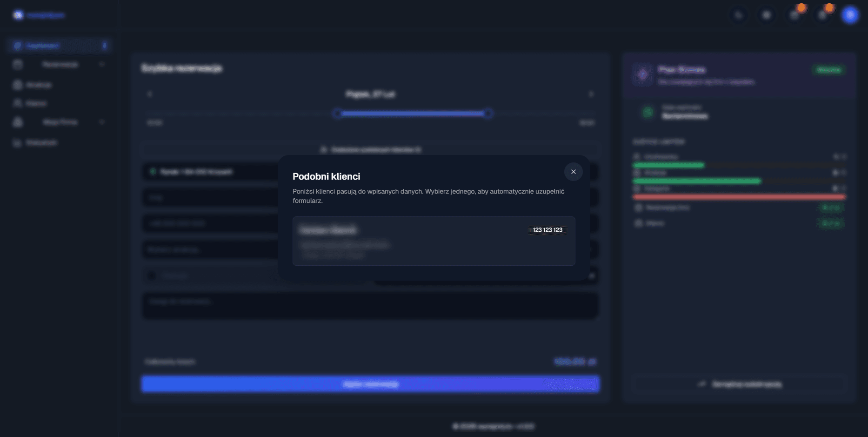Select the matching customer card in dialog
The width and height of the screenshot is (868, 437).
click(433, 241)
